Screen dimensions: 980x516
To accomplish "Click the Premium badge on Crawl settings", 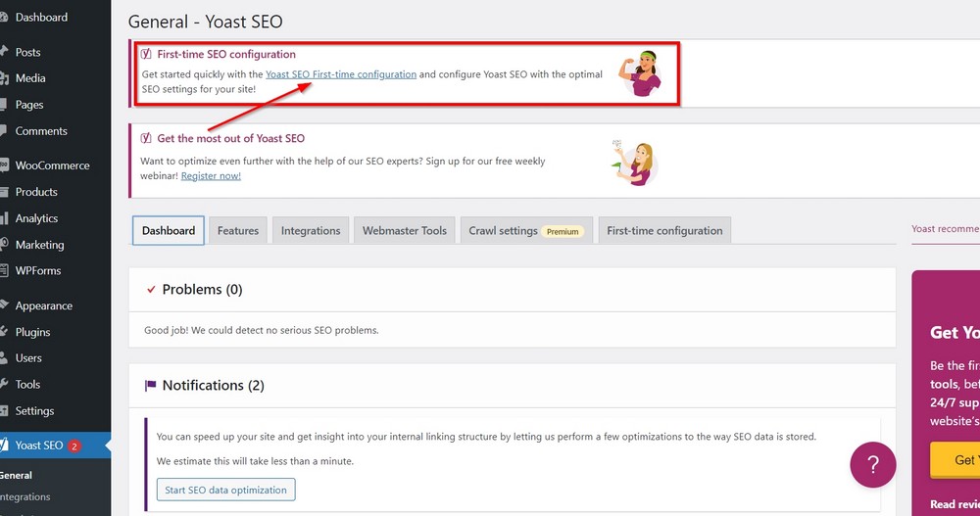I will [x=563, y=232].
